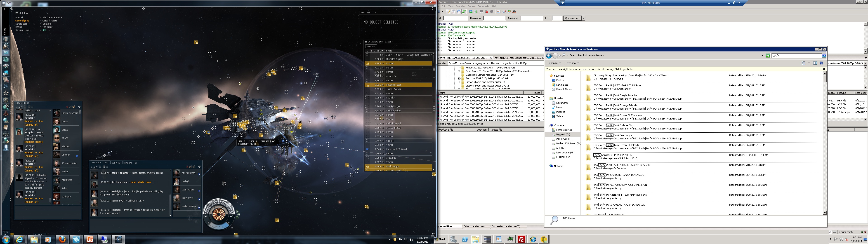The width and height of the screenshot is (868, 244).
Task: Toggle transfer queue display icon
Action: tap(464, 12)
